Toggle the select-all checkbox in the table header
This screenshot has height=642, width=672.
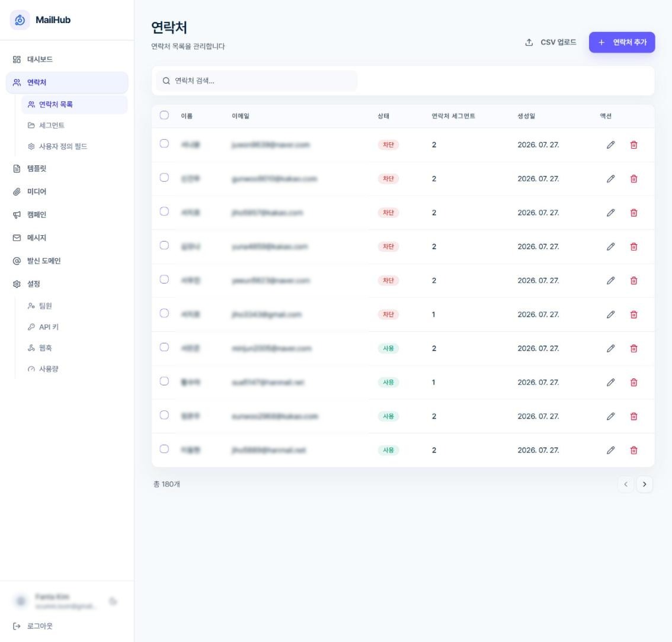click(164, 115)
